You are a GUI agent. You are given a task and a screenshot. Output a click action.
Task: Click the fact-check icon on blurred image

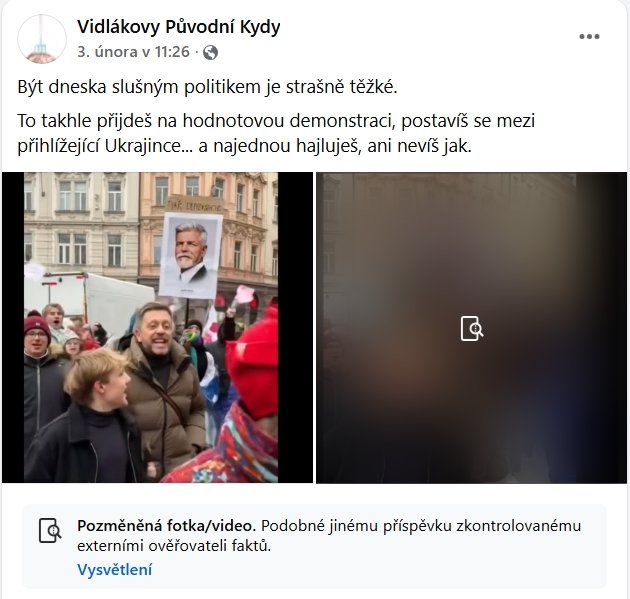click(x=472, y=328)
